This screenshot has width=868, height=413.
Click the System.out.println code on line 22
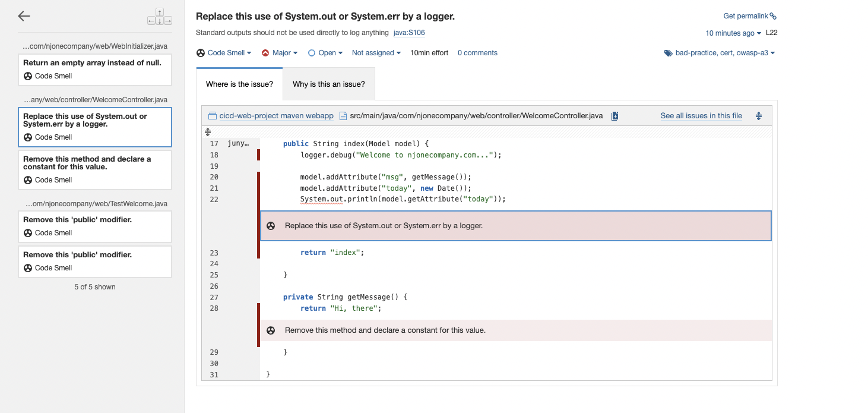(403, 199)
